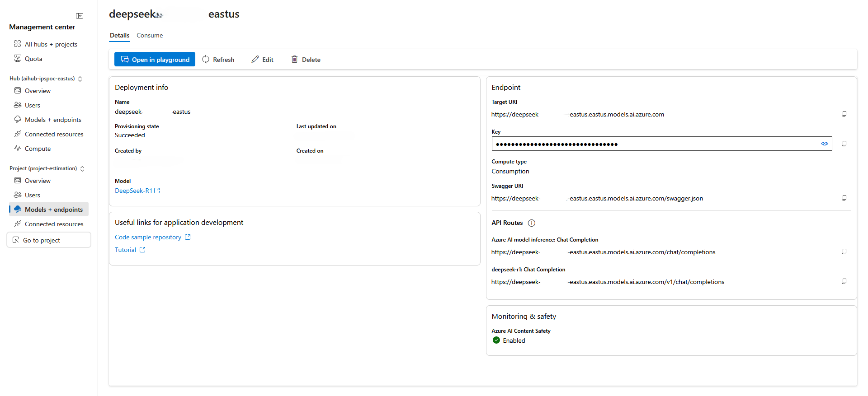Collapse the sidebar panel icon

pos(80,16)
